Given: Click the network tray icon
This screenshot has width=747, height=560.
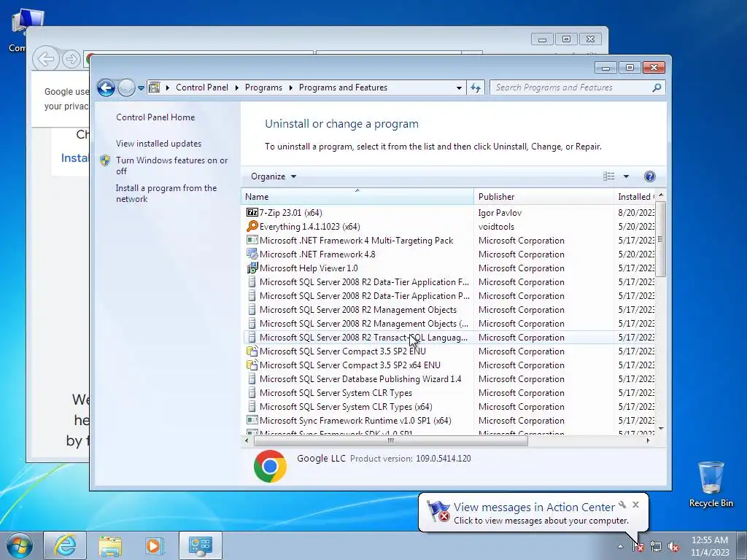Looking at the screenshot, I should coord(656,547).
